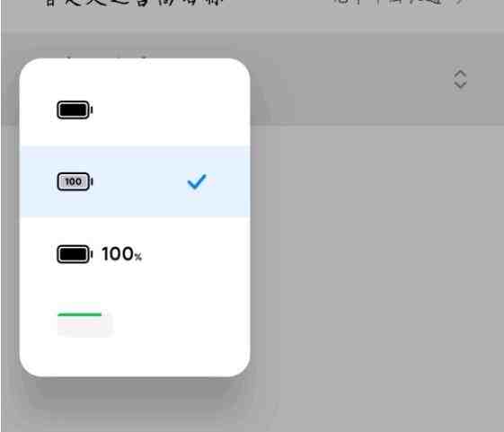Choose the battery icon with 100 inside
Viewport: 504px width, 432px height.
pos(75,181)
